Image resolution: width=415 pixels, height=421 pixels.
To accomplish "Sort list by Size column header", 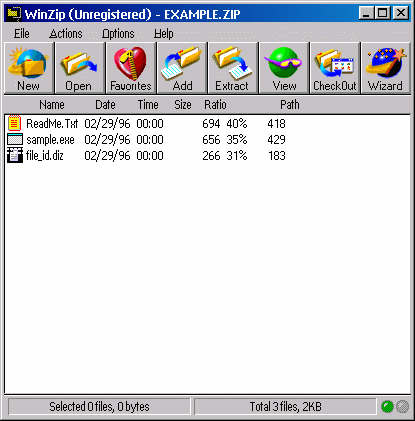I will (x=183, y=105).
